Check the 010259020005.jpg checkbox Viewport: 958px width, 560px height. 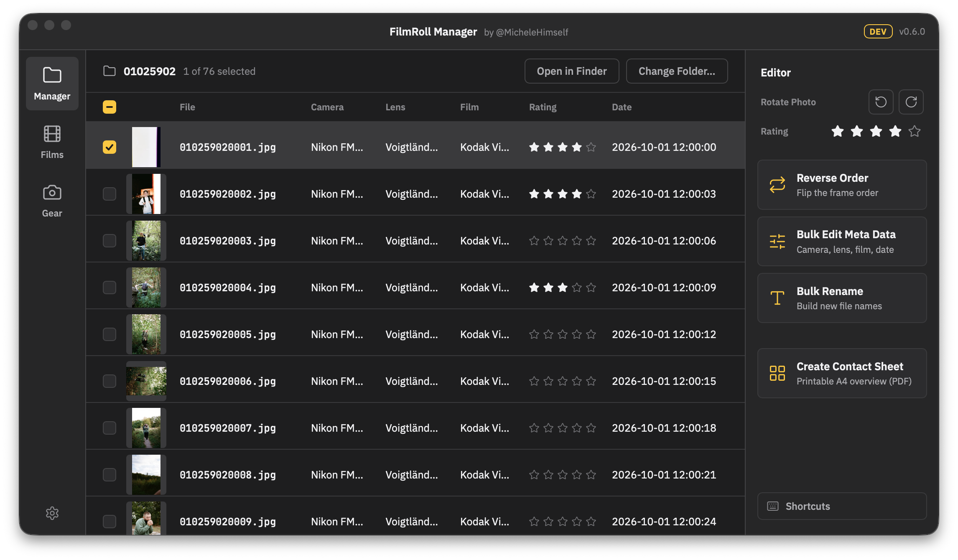pos(110,334)
